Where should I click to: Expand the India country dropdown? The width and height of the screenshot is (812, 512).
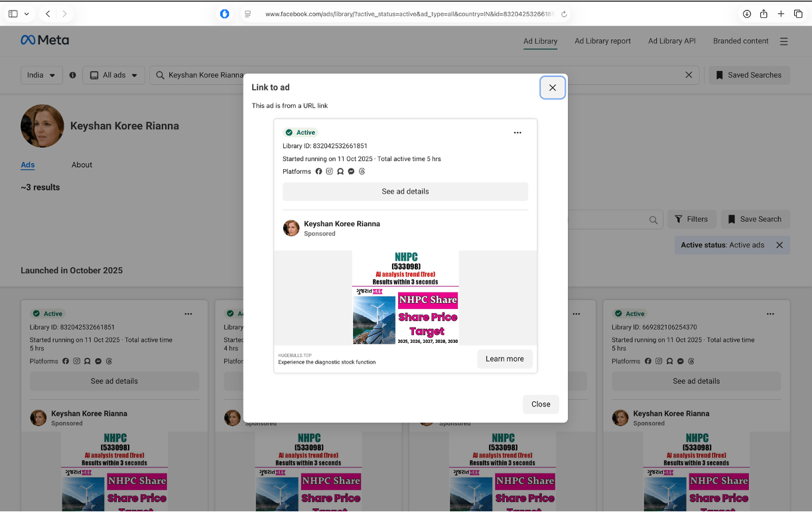pos(42,75)
